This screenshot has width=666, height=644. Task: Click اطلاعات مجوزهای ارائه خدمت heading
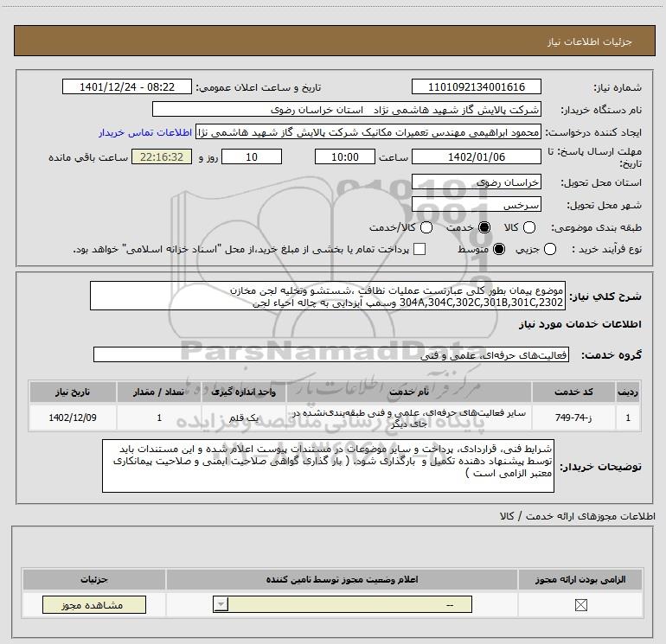click(578, 516)
